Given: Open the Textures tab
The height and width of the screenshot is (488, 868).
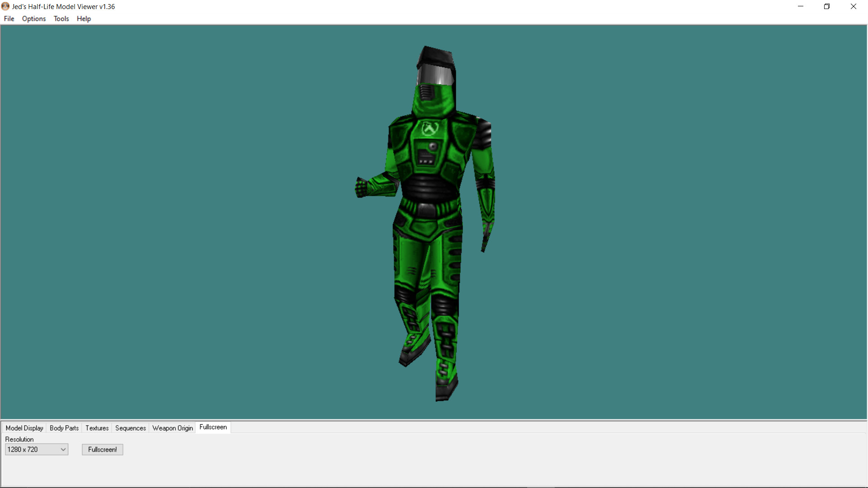Looking at the screenshot, I should click(96, 428).
